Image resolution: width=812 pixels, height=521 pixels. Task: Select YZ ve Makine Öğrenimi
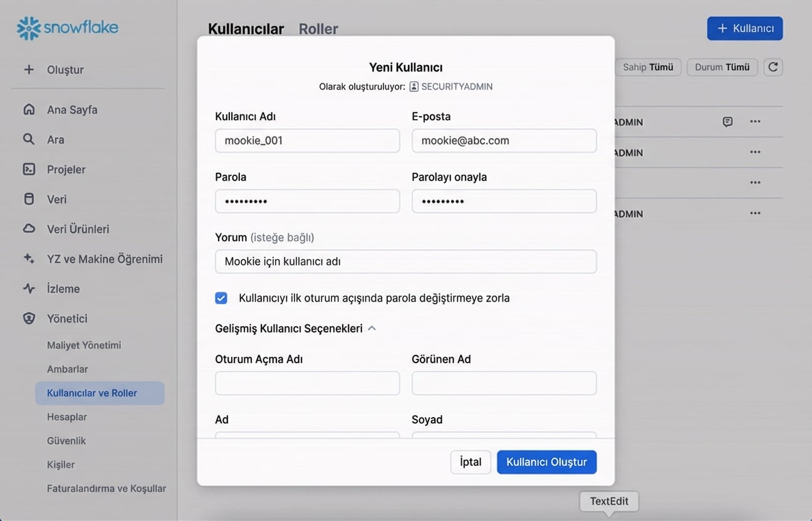[x=105, y=259]
